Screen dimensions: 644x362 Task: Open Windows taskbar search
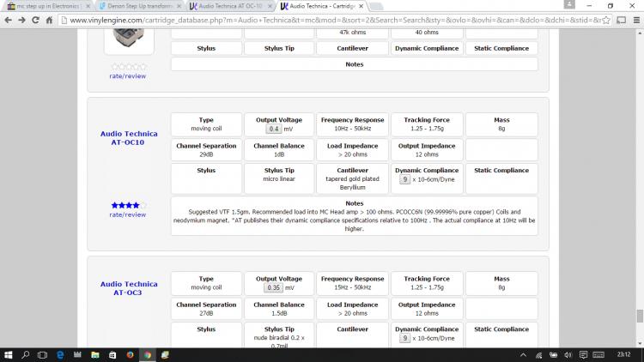pyautogui.click(x=25, y=355)
